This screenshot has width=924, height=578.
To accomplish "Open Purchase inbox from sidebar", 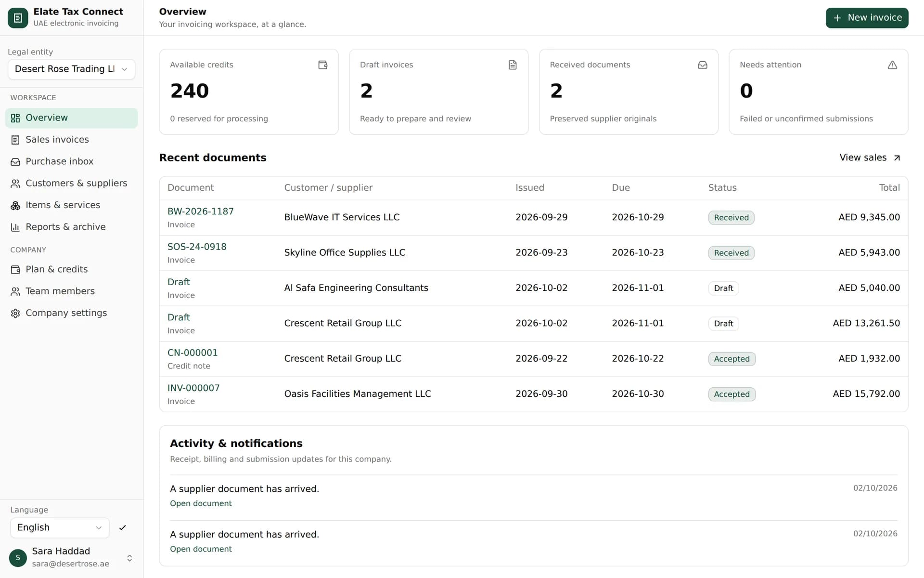I will [x=71, y=161].
